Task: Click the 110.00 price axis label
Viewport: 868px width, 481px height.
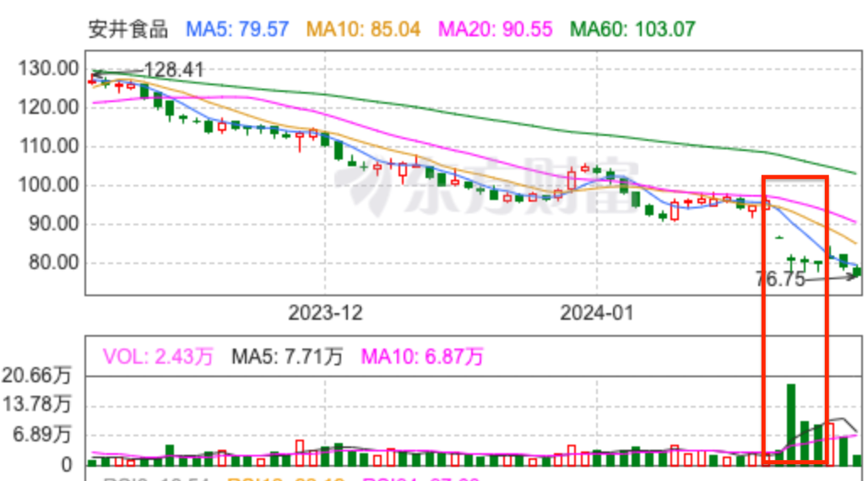Action: pyautogui.click(x=49, y=146)
